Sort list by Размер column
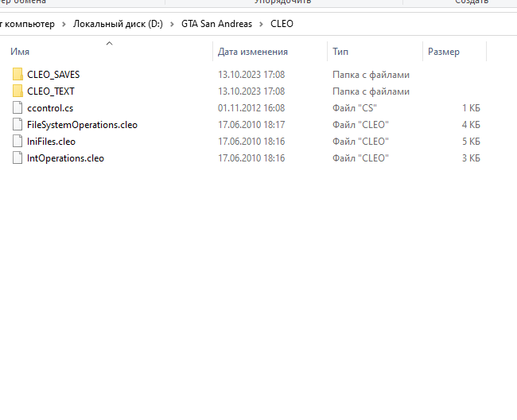 443,52
